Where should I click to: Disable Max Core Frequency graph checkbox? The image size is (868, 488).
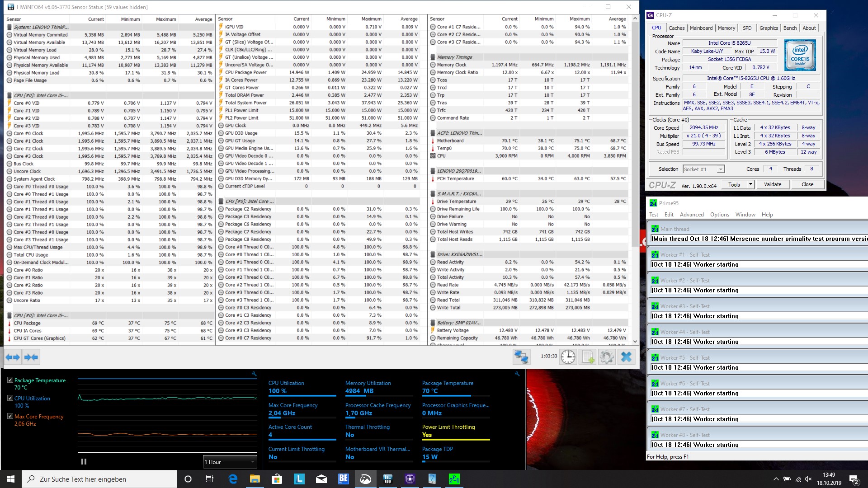(10, 416)
